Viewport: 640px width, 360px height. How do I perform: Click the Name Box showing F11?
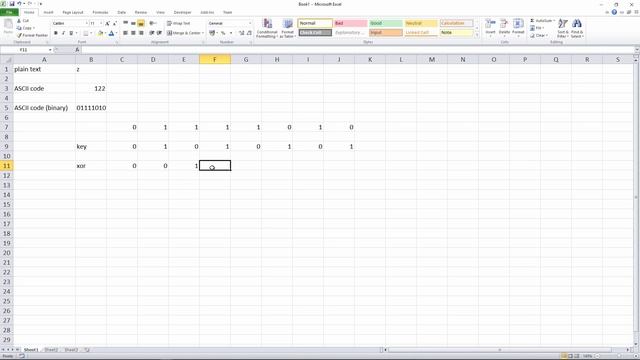pyautogui.click(x=24, y=50)
